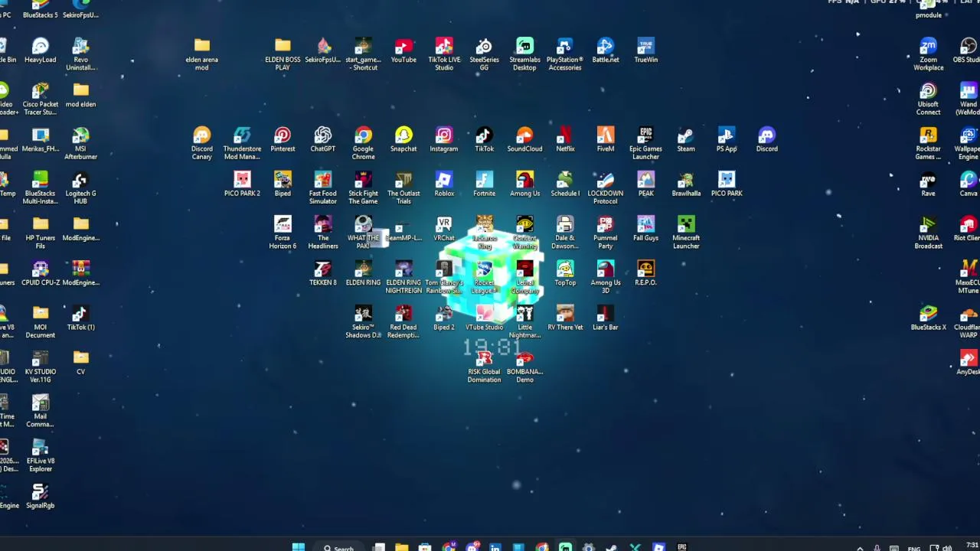
Task: Select The Headliners game icon
Action: (323, 232)
